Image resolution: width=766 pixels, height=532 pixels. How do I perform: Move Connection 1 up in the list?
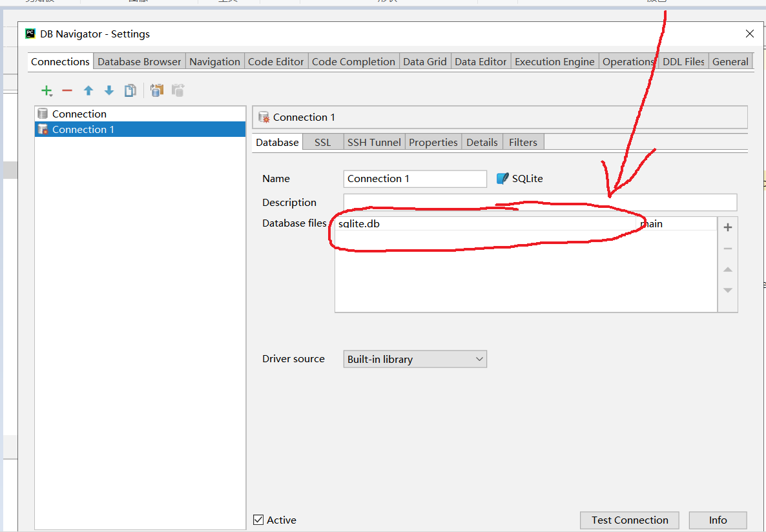coord(88,90)
